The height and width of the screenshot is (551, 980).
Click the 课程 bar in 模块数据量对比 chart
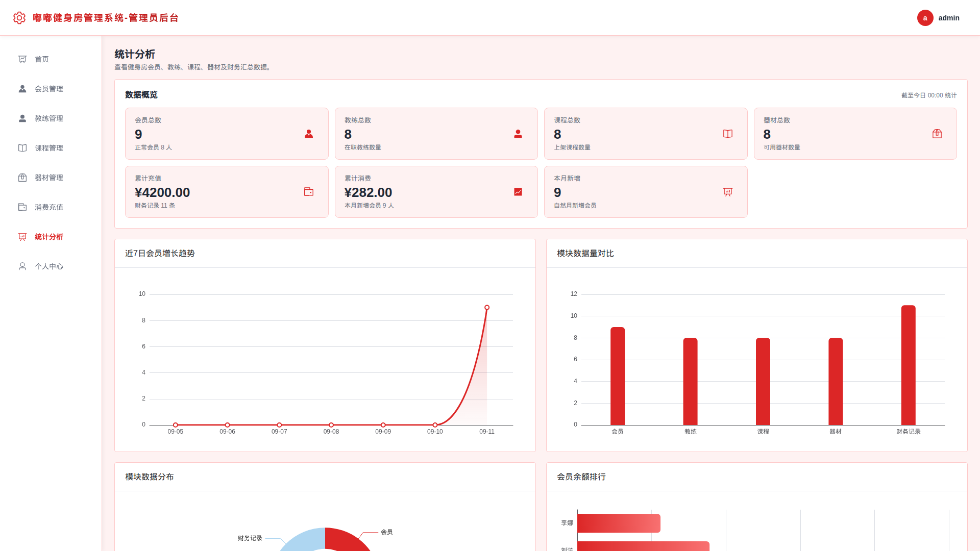click(763, 382)
